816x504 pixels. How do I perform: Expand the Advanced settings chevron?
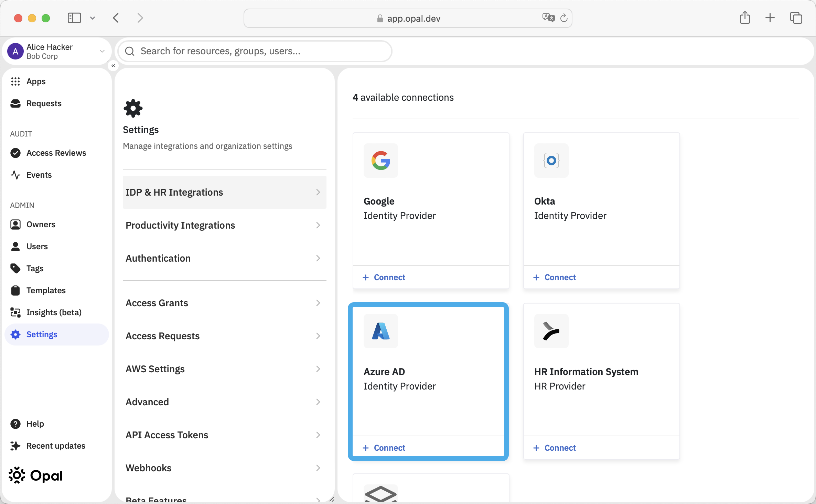tap(318, 402)
